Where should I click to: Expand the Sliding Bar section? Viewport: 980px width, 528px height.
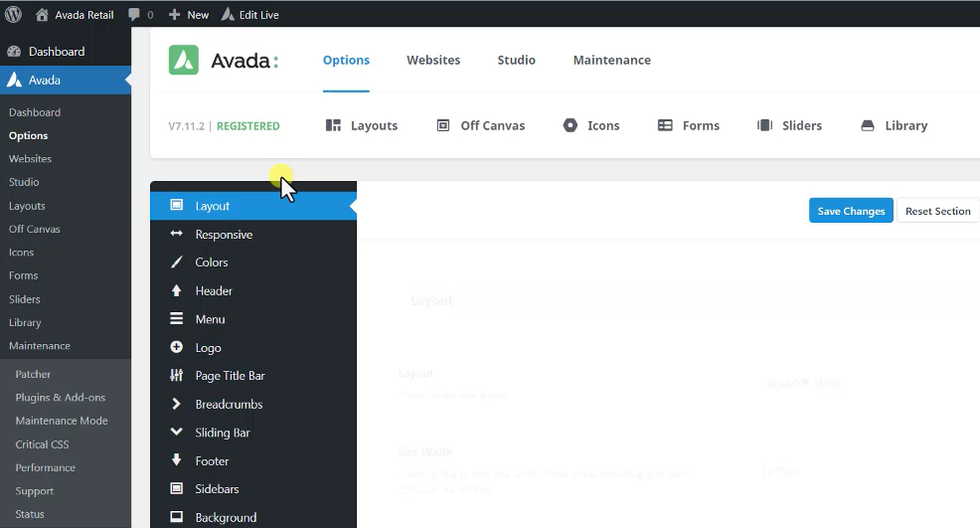coord(222,433)
